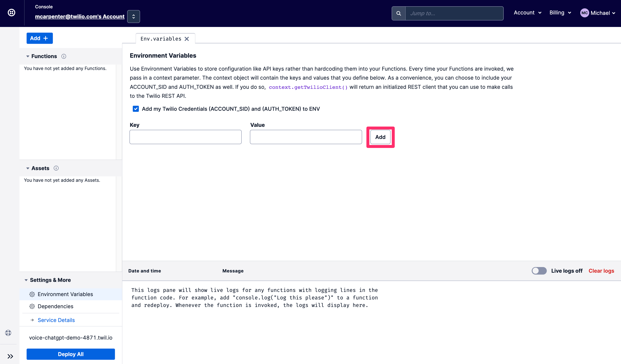Click the Key input field
The image size is (621, 364).
click(186, 137)
